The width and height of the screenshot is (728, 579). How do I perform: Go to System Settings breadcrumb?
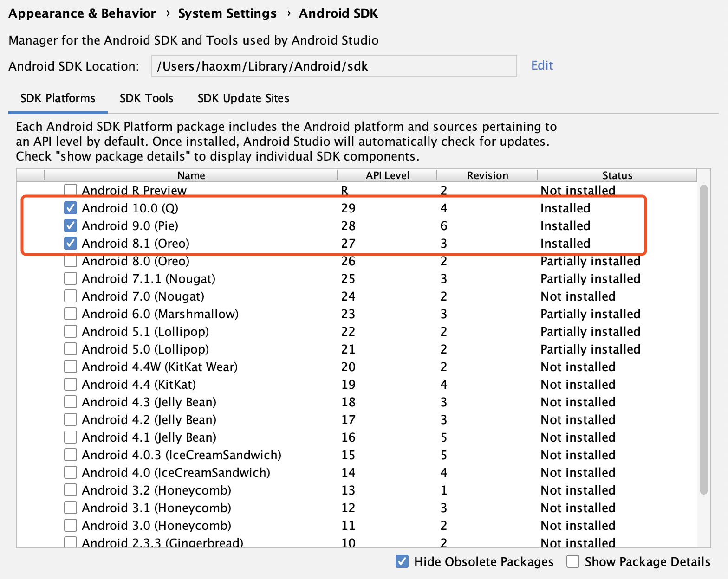click(227, 13)
